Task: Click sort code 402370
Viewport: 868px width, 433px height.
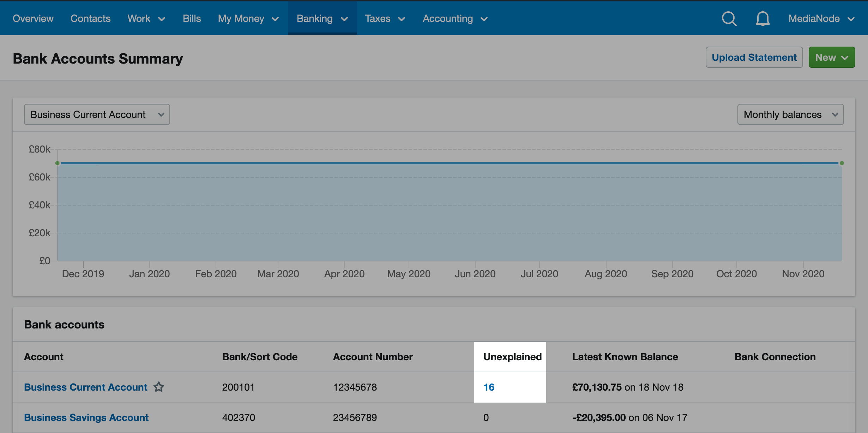Action: point(239,417)
